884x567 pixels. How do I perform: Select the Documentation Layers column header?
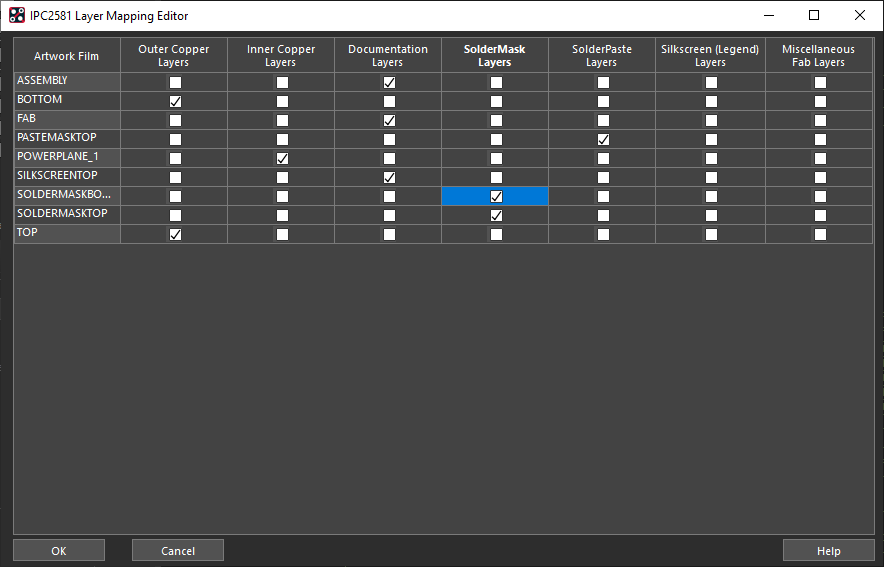click(388, 55)
